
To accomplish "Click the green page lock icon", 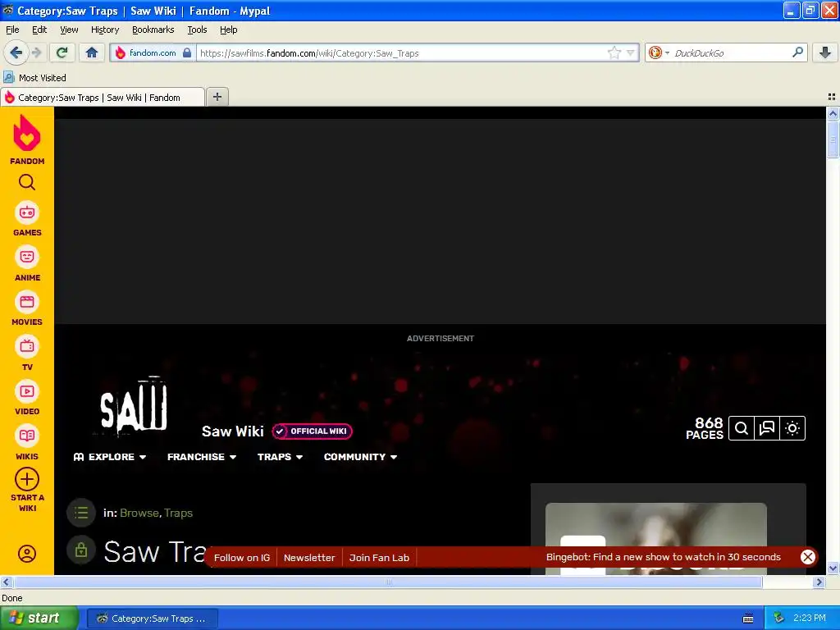I will coord(81,550).
